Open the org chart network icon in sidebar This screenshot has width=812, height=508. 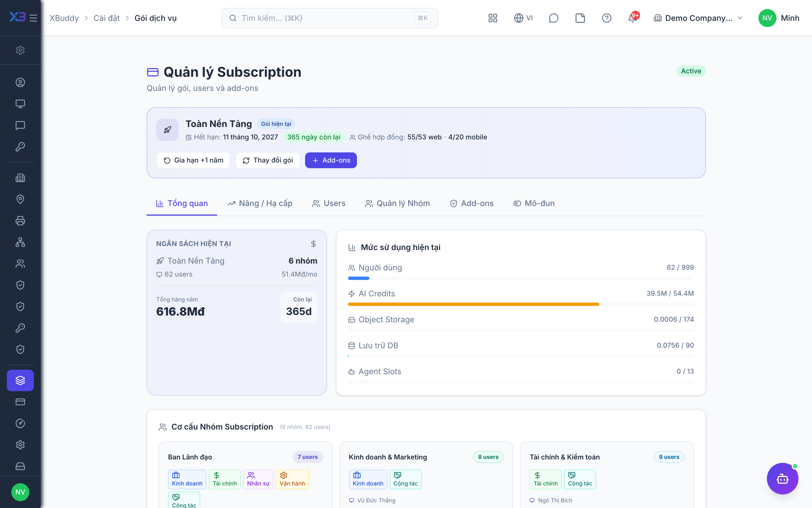click(20, 242)
